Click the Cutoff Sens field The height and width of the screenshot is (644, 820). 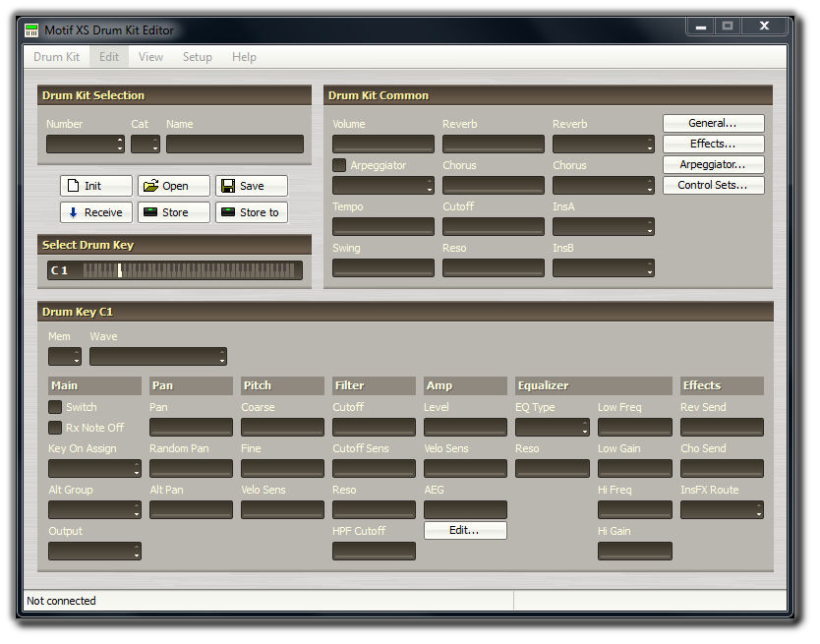pyautogui.click(x=374, y=468)
